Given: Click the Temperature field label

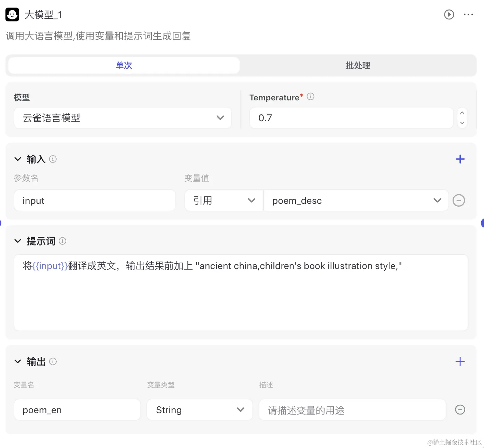Looking at the screenshot, I should click(274, 98).
